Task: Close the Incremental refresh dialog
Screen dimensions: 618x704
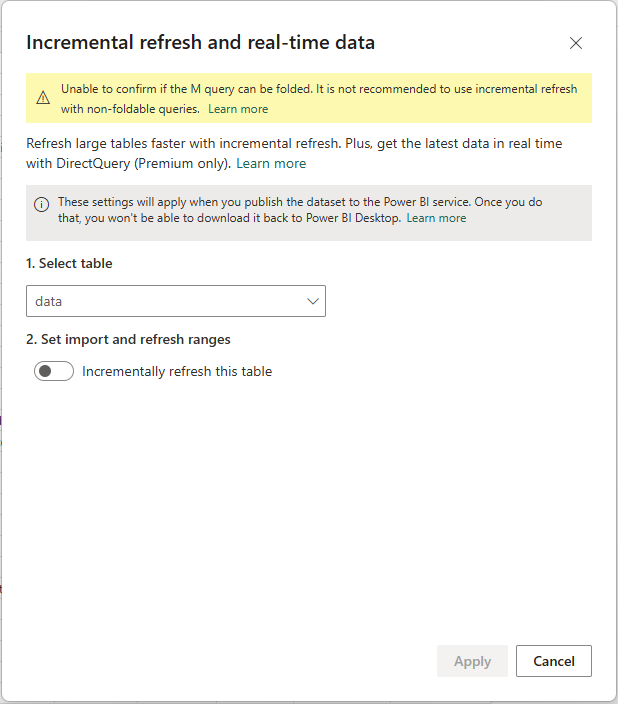Action: click(575, 43)
